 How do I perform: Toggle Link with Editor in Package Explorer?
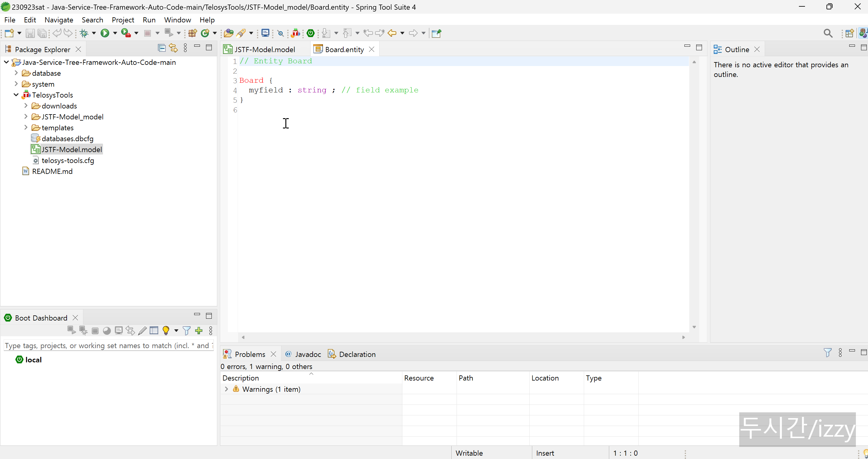pos(173,48)
